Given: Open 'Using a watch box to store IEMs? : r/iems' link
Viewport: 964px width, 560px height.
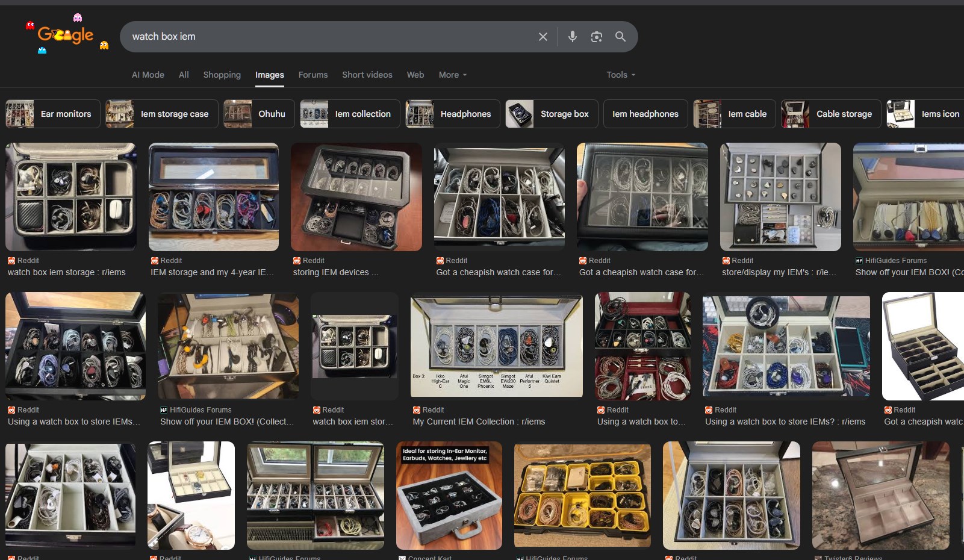Looking at the screenshot, I should coord(785,422).
